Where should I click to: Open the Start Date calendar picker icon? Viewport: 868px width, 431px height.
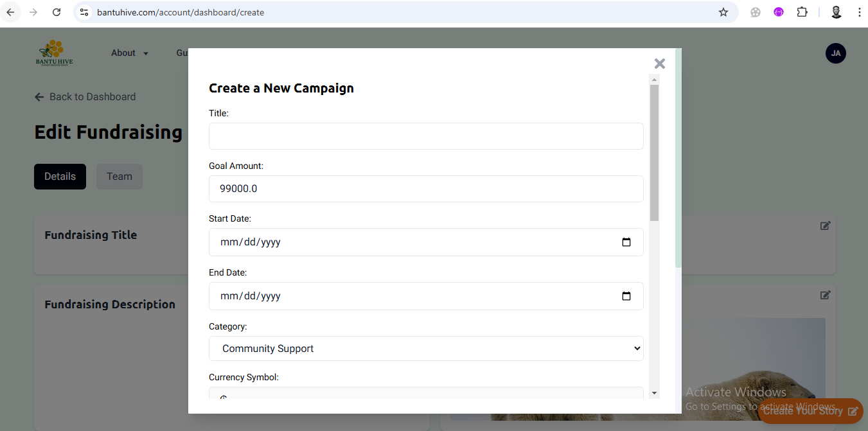tap(626, 242)
